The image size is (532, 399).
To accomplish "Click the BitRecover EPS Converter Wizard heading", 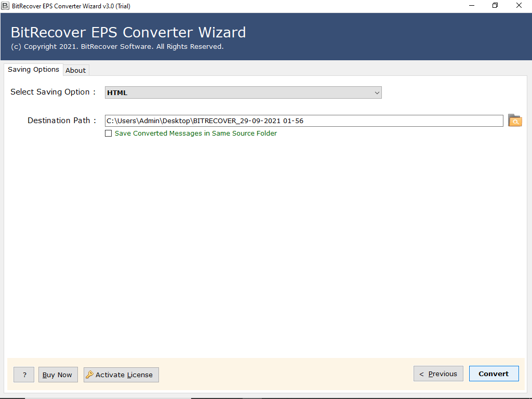I will coord(128,32).
